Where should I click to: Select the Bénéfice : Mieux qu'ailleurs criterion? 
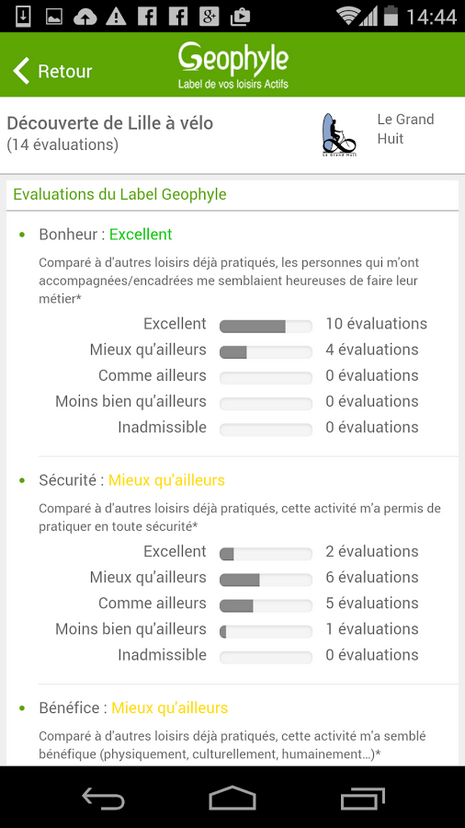(134, 708)
